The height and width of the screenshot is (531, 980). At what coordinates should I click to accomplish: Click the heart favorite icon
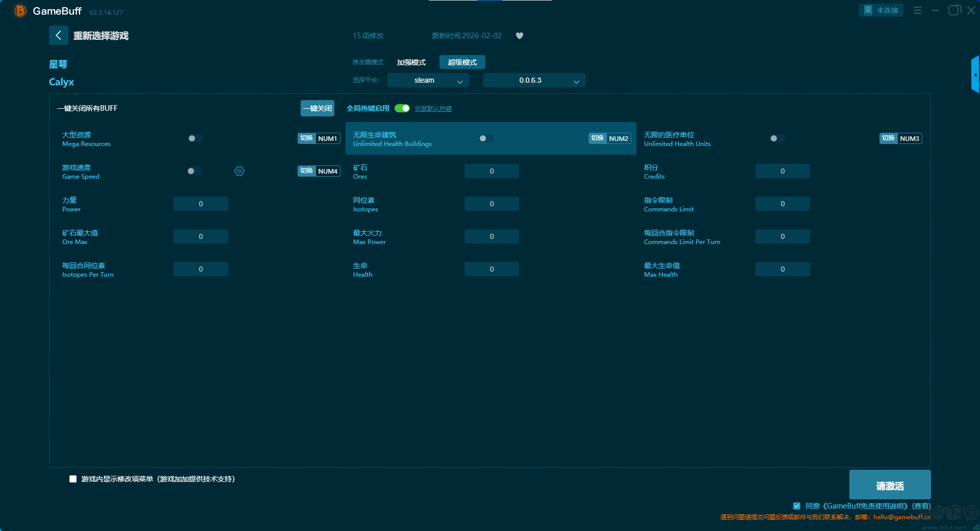(x=519, y=36)
